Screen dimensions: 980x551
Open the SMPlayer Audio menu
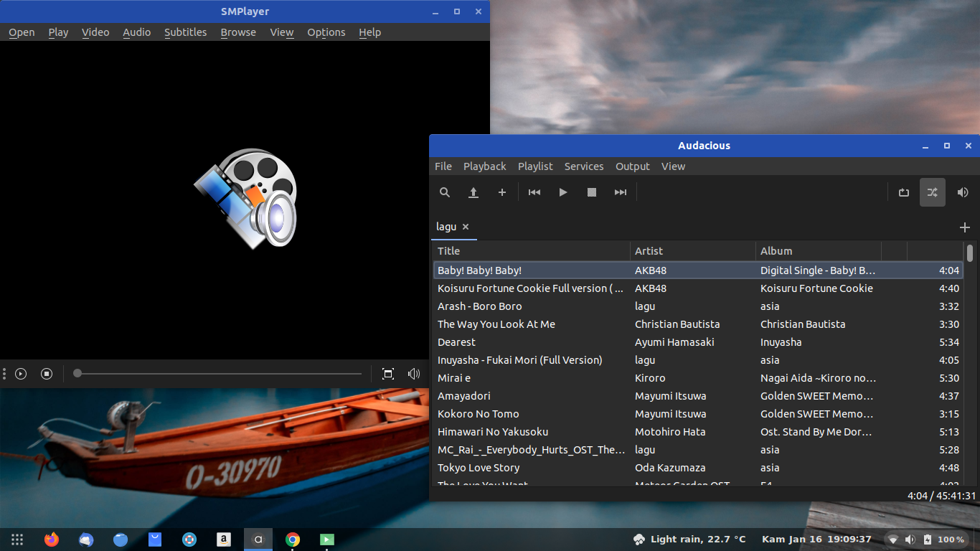(x=136, y=32)
